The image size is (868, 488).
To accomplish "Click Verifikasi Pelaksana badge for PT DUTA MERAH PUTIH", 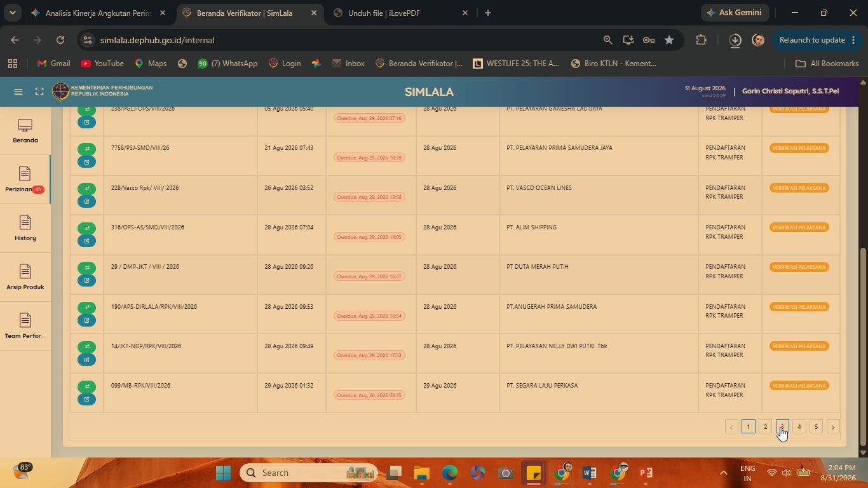I will 799,267.
